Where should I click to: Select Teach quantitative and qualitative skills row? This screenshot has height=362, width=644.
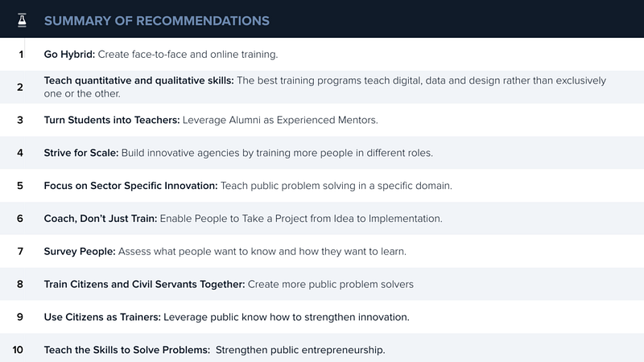322,87
